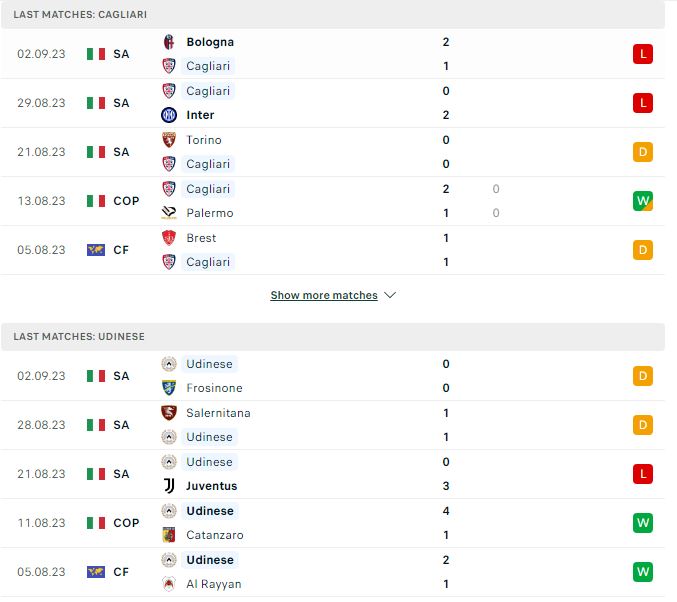Click red L badge for Bologna match
This screenshot has width=677, height=602.
[642, 54]
